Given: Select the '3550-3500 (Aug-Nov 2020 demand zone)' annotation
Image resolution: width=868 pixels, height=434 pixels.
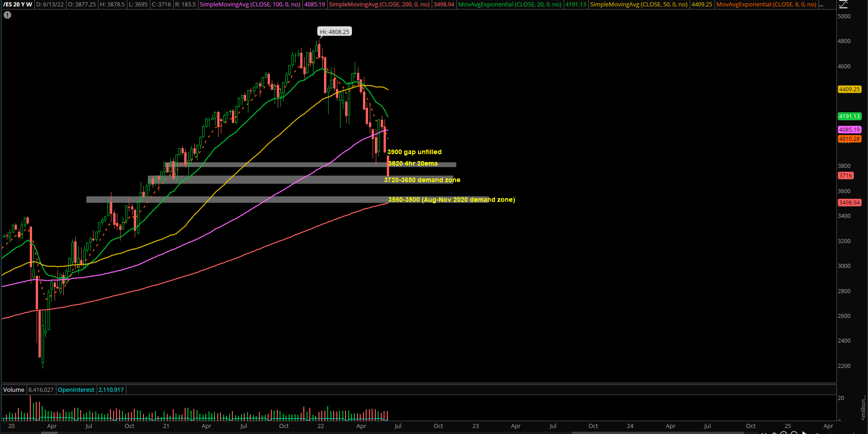Looking at the screenshot, I should [451, 200].
